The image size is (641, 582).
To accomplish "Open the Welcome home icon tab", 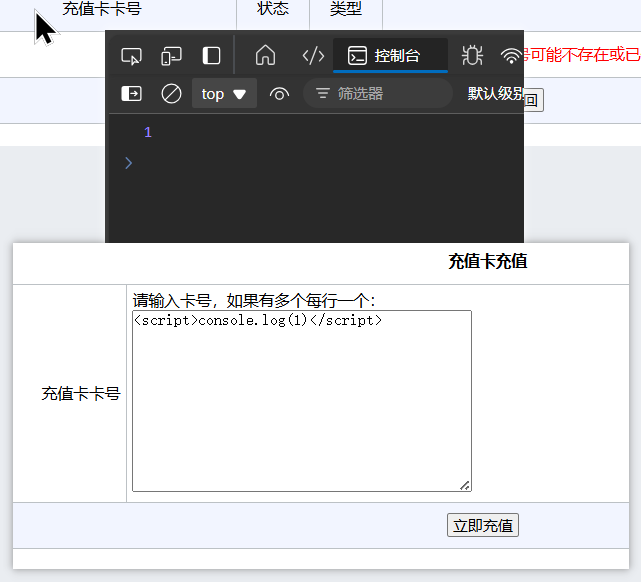I will coord(265,55).
